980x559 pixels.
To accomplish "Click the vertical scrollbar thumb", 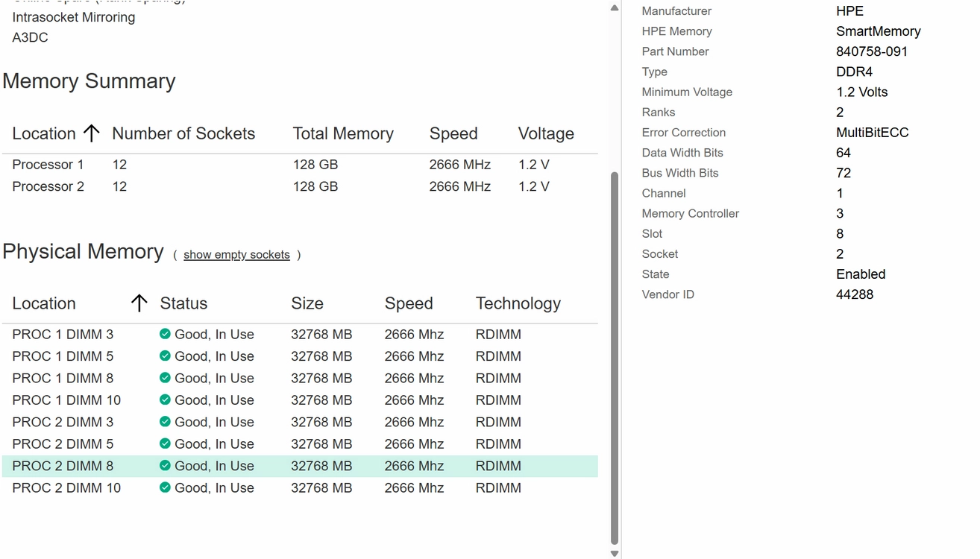I will (x=615, y=358).
